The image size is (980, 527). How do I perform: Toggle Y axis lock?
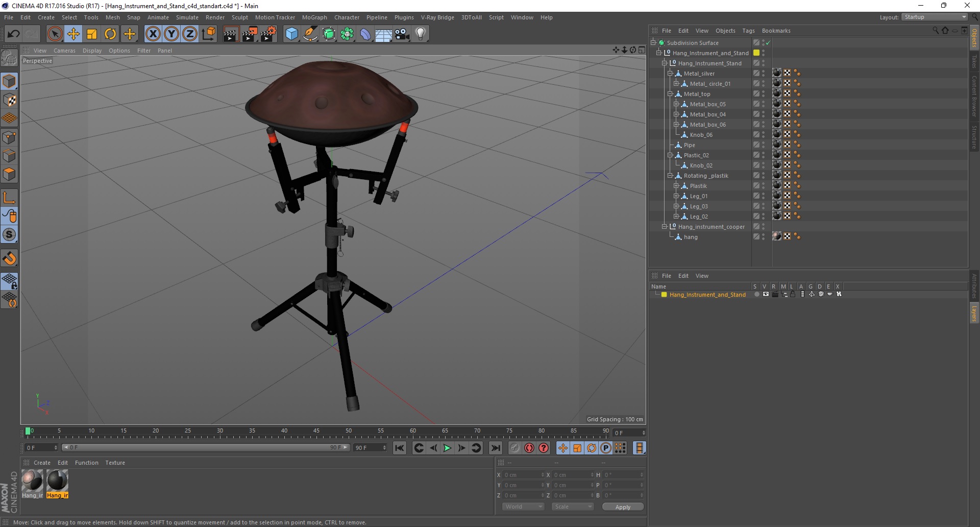pos(171,34)
